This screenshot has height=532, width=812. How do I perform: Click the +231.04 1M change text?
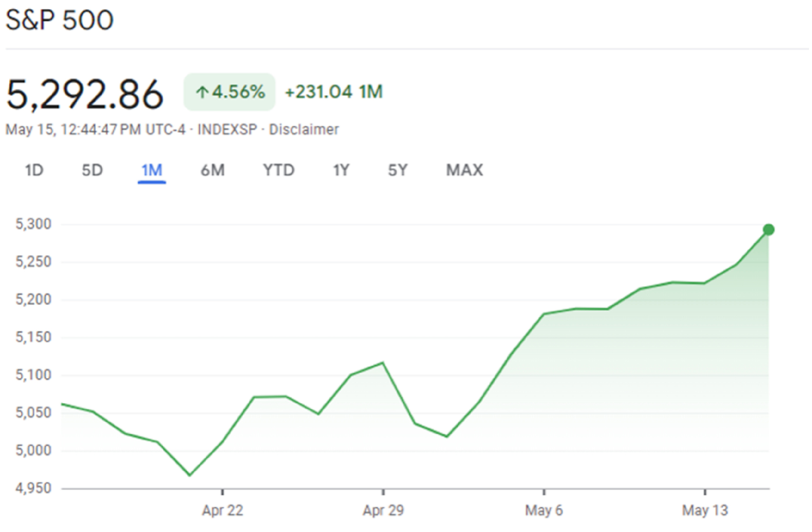tap(334, 92)
